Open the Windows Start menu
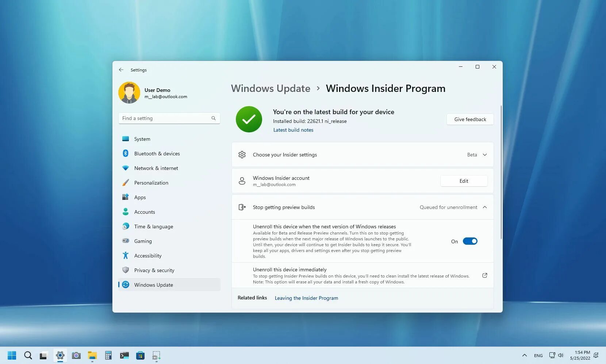The height and width of the screenshot is (364, 606). tap(12, 355)
